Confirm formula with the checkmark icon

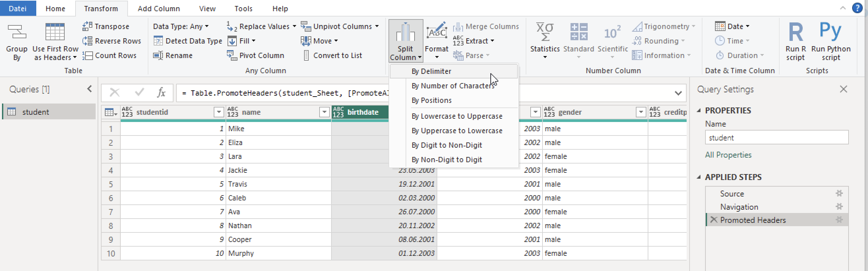tap(139, 92)
